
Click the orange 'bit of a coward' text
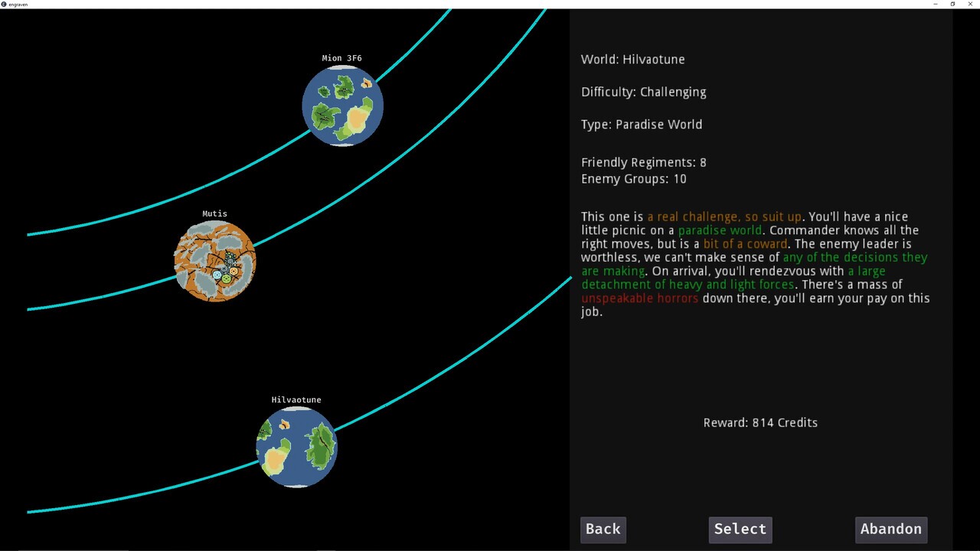coord(744,243)
